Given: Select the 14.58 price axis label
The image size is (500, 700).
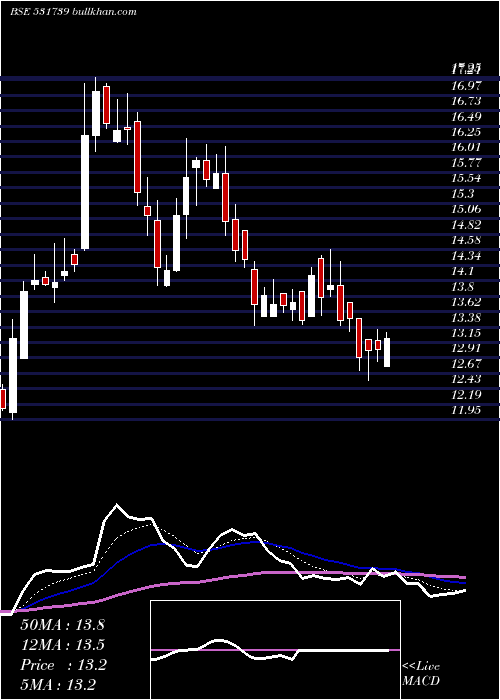Looking at the screenshot, I should click(467, 240).
